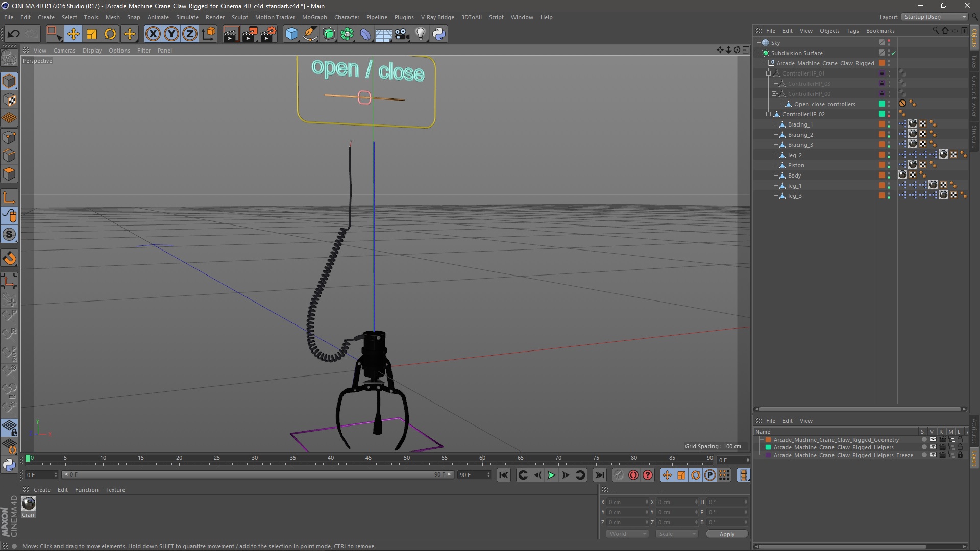Click the Render to Picture Viewer icon

tap(250, 34)
